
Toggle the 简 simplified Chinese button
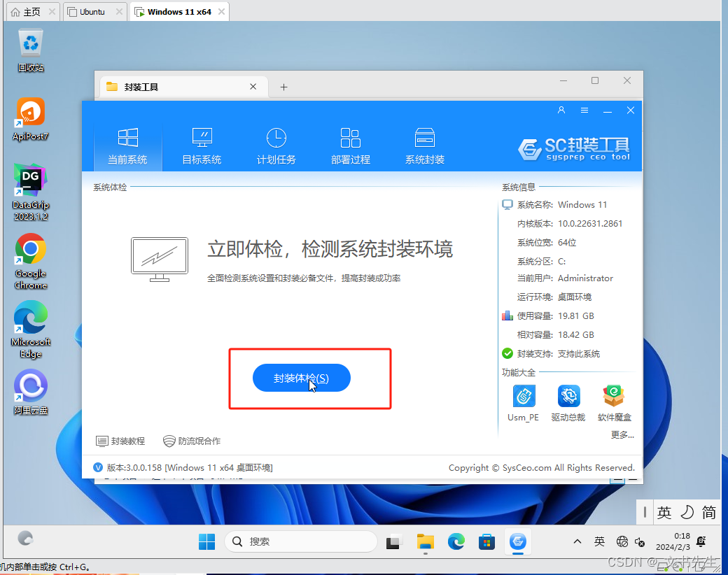(709, 513)
